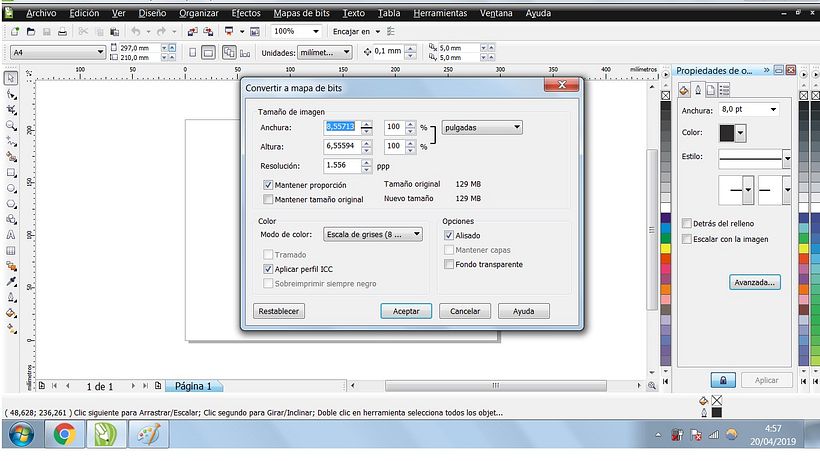Toggle Mantener proporción checkbox

(268, 185)
